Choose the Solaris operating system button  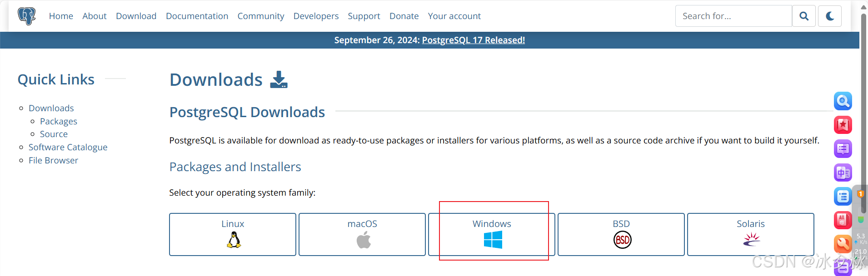[x=751, y=235]
